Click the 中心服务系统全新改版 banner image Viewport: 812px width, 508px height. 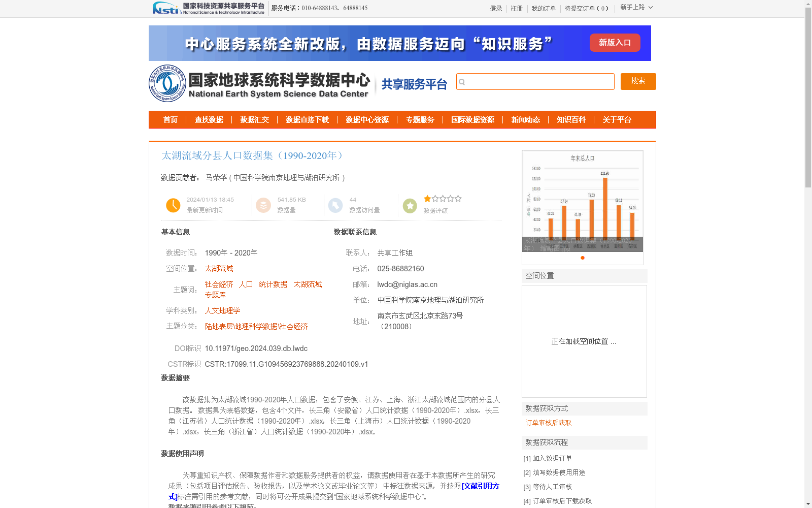point(400,43)
